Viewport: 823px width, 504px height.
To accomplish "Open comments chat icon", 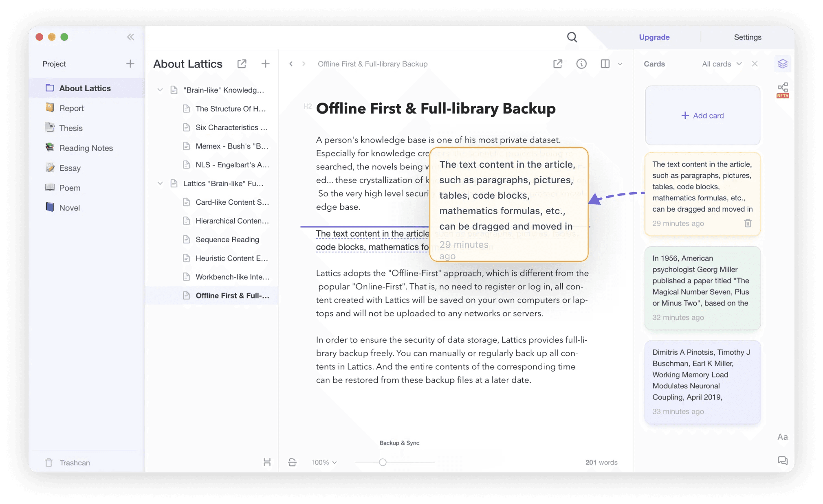I will tap(782, 460).
